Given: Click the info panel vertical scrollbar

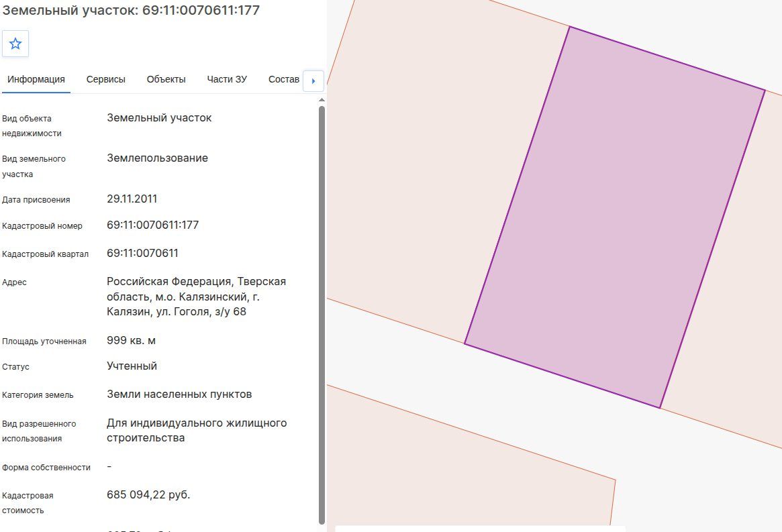Looking at the screenshot, I should (322, 314).
